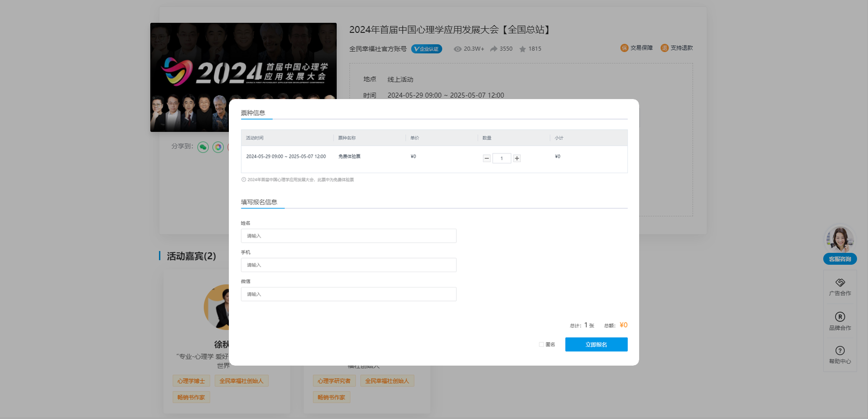The width and height of the screenshot is (868, 419).
Task: Focus the 手机 phone input field
Action: click(x=349, y=265)
